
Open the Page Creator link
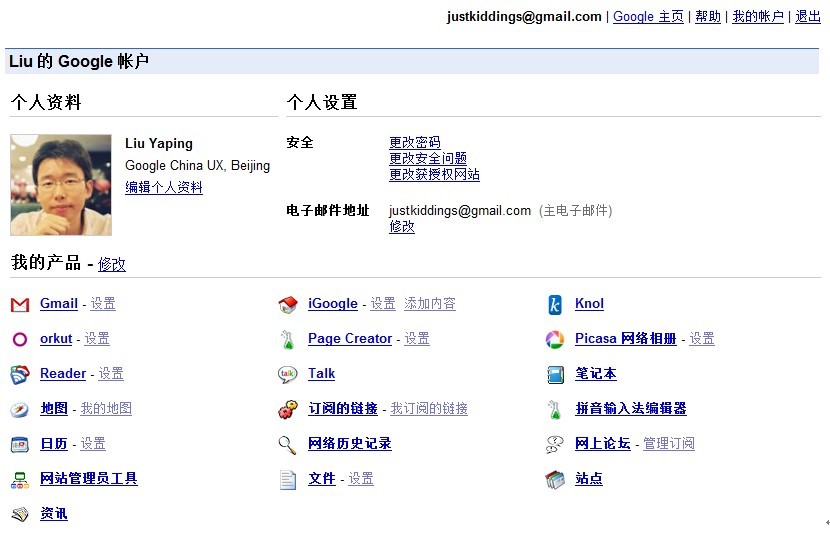coord(350,338)
